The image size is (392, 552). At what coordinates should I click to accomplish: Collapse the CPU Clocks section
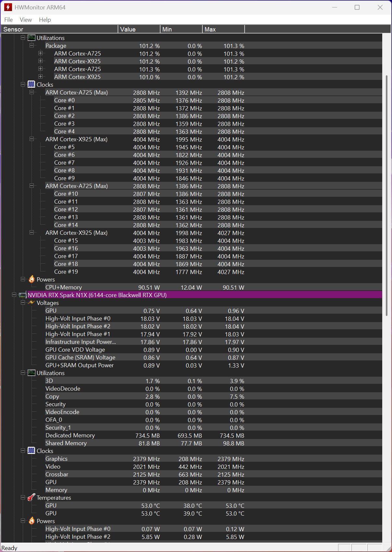[x=23, y=84]
